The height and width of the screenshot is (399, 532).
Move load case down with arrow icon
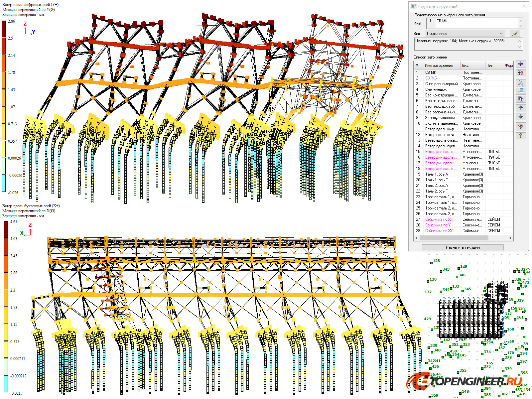521,116
